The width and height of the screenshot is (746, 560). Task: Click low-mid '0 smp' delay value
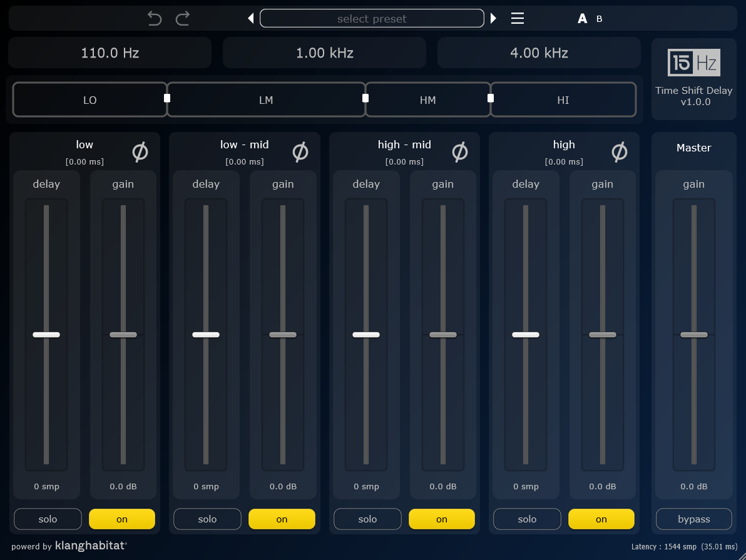206,486
